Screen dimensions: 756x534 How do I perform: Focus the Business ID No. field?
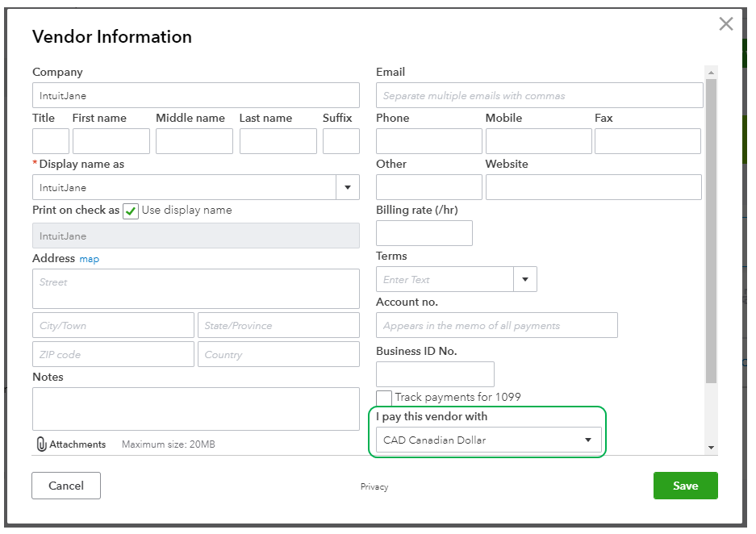tap(435, 374)
